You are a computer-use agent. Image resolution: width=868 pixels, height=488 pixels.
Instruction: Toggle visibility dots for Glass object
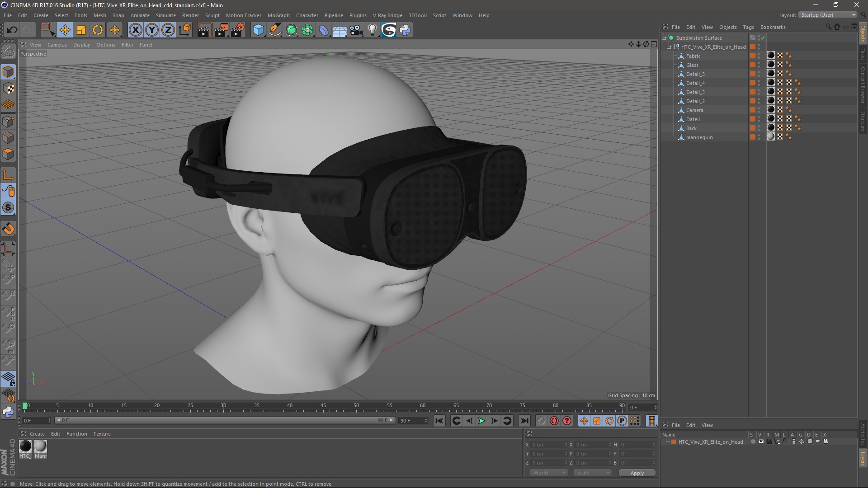tap(759, 65)
